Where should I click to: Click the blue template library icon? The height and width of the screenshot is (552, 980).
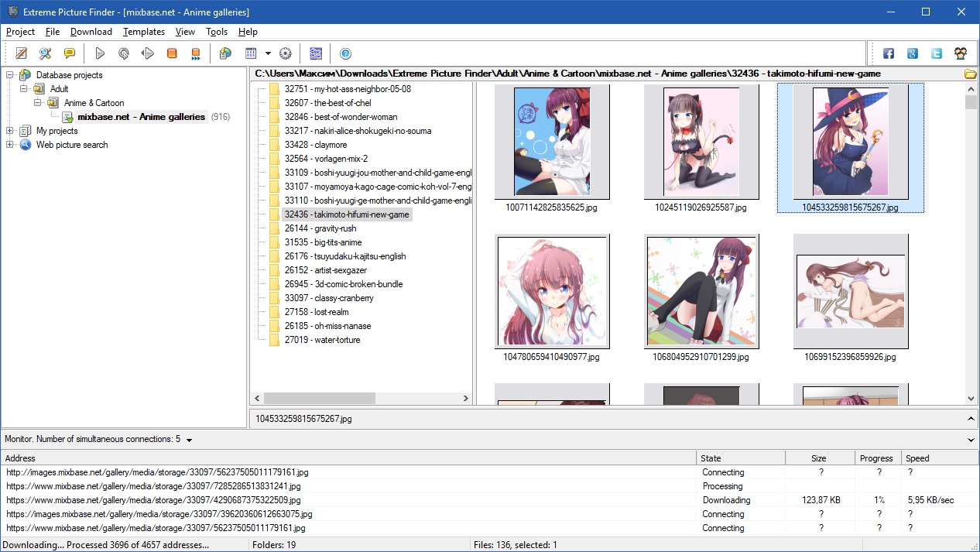click(316, 53)
